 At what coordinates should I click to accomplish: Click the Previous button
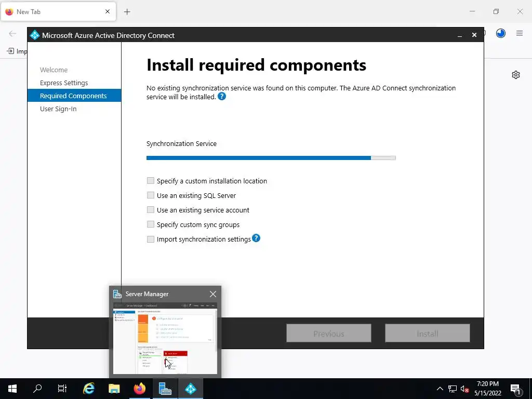[328, 334]
